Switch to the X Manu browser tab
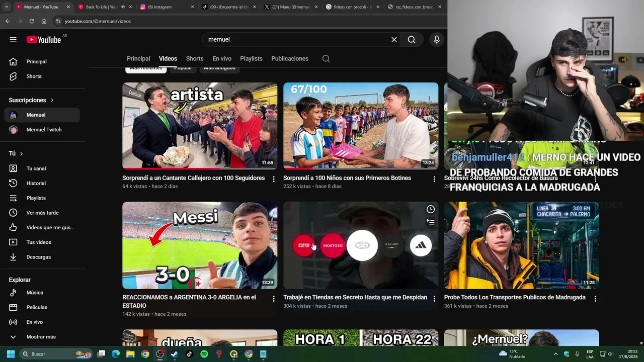644x362 pixels. (290, 7)
